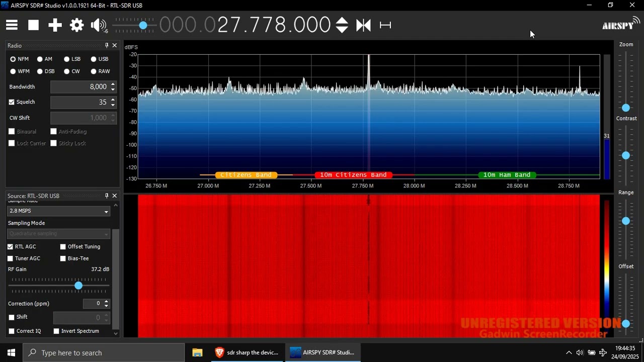Screen dimensions: 644x362
Task: Enable the Tuner AGC checkbox
Action: [10, 258]
